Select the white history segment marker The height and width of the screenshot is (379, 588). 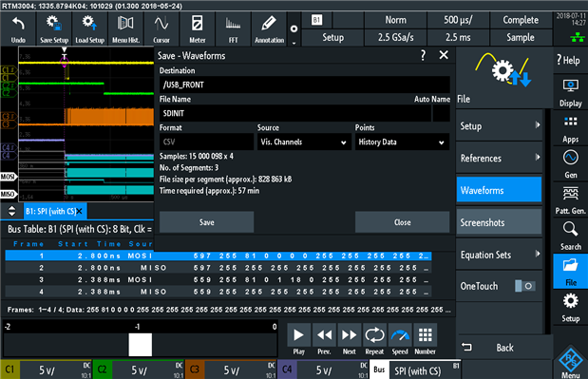coord(141,345)
